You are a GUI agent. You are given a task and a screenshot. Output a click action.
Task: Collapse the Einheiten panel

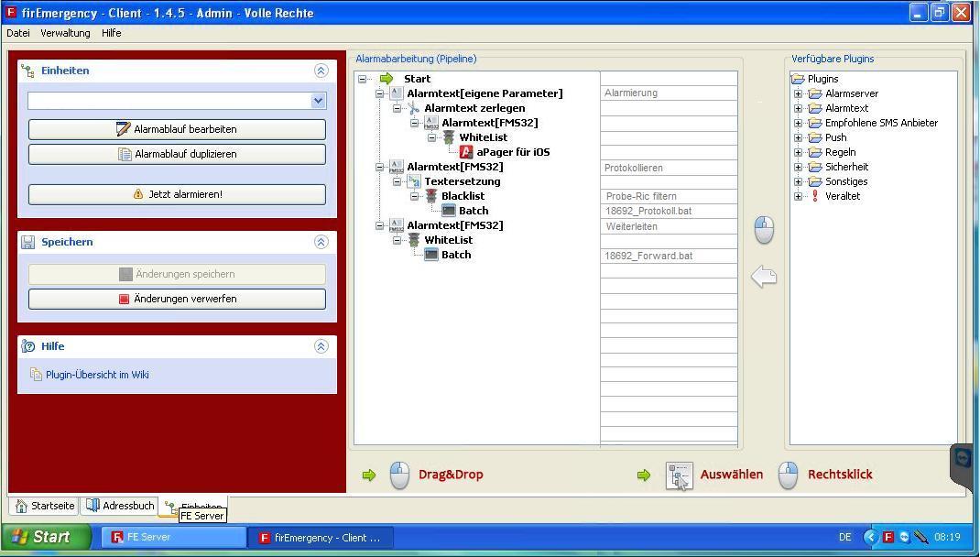321,71
